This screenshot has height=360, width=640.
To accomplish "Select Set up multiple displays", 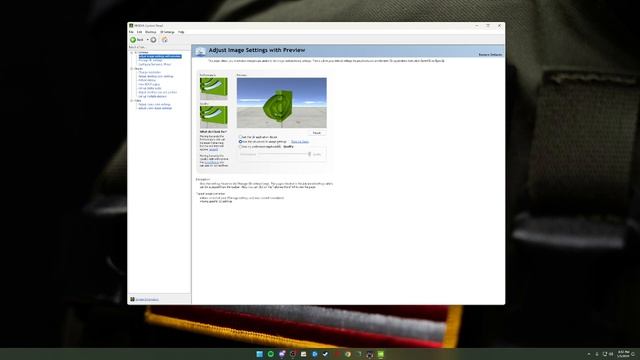I will 152,96.
